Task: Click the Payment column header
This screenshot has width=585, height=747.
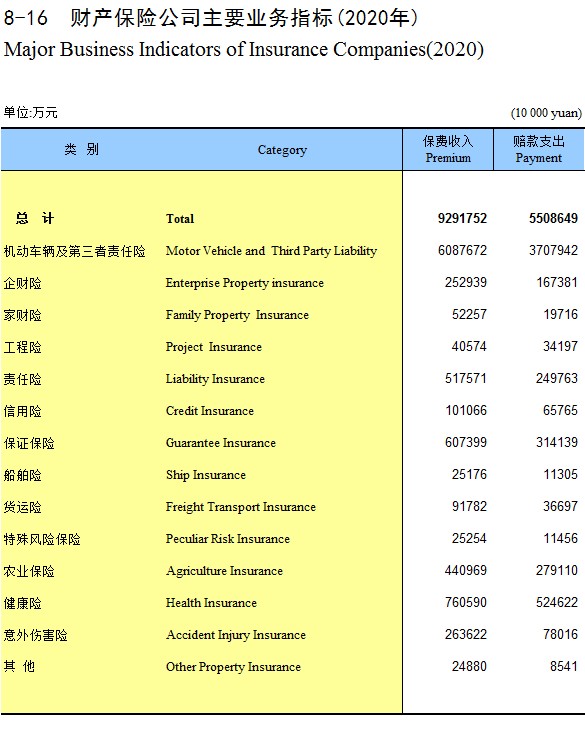Action: tap(539, 150)
